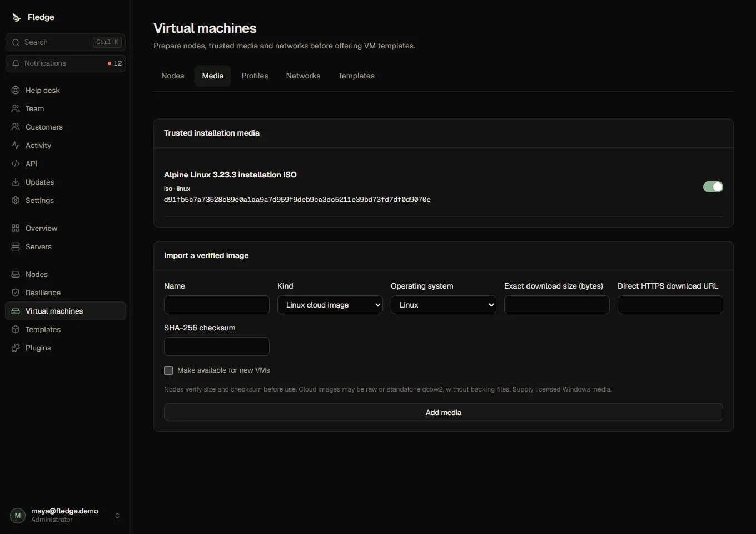This screenshot has width=756, height=534.
Task: Click the Virtual machines drive icon in sidebar
Action: pyautogui.click(x=16, y=311)
